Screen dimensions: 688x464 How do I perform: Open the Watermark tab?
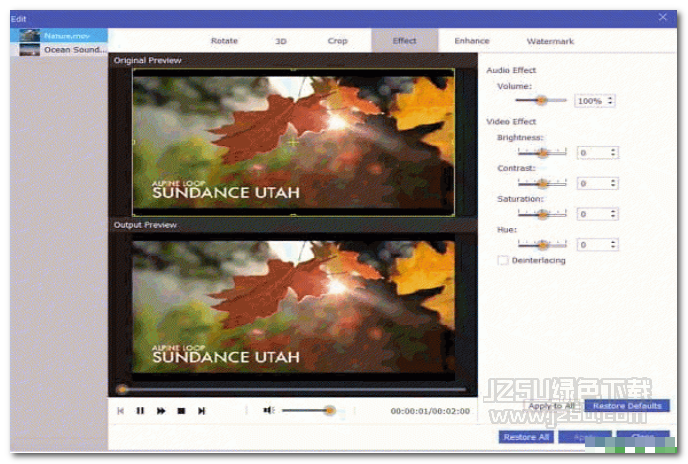click(550, 41)
